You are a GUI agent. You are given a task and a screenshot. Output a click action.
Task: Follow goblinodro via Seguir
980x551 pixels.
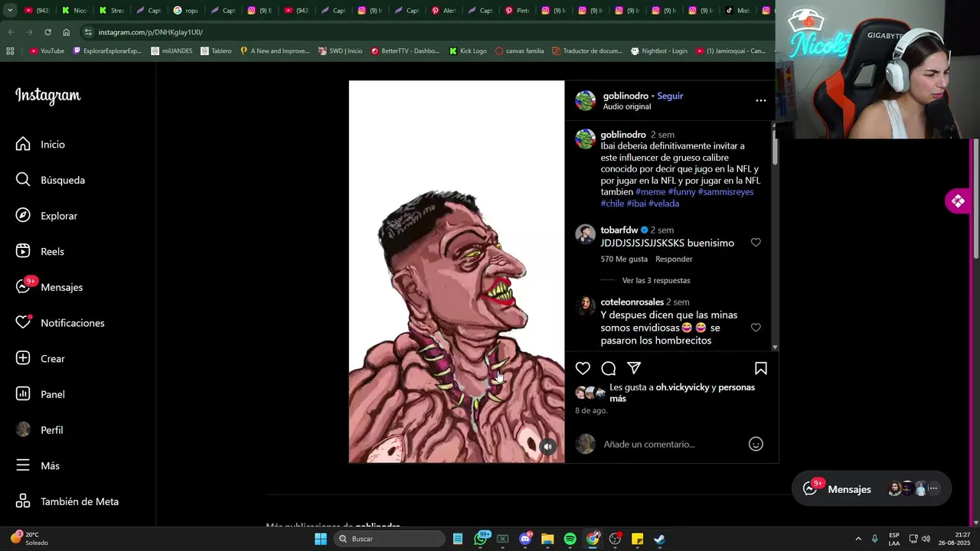tap(670, 96)
